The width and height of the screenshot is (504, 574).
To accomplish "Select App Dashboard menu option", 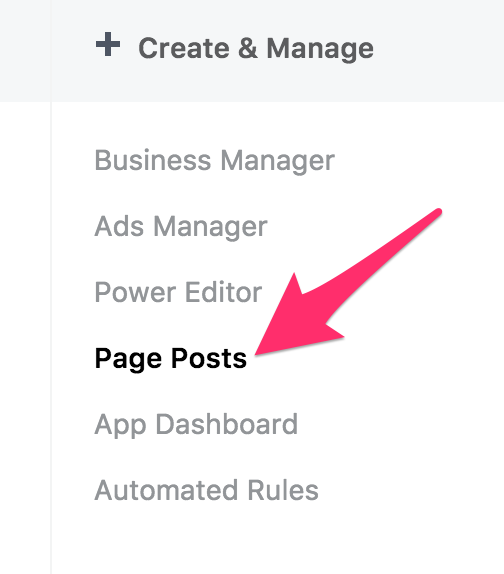I will pos(196,424).
